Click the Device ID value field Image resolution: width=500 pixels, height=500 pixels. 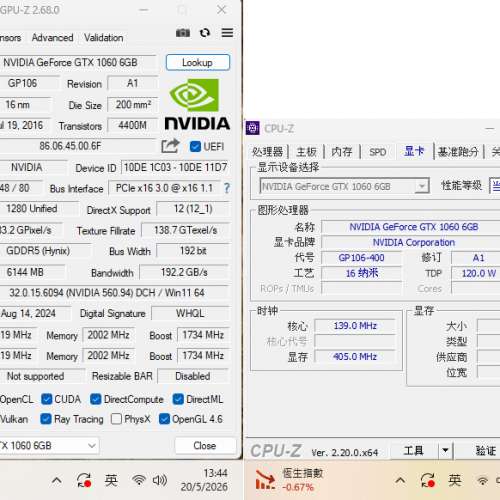[x=175, y=167]
